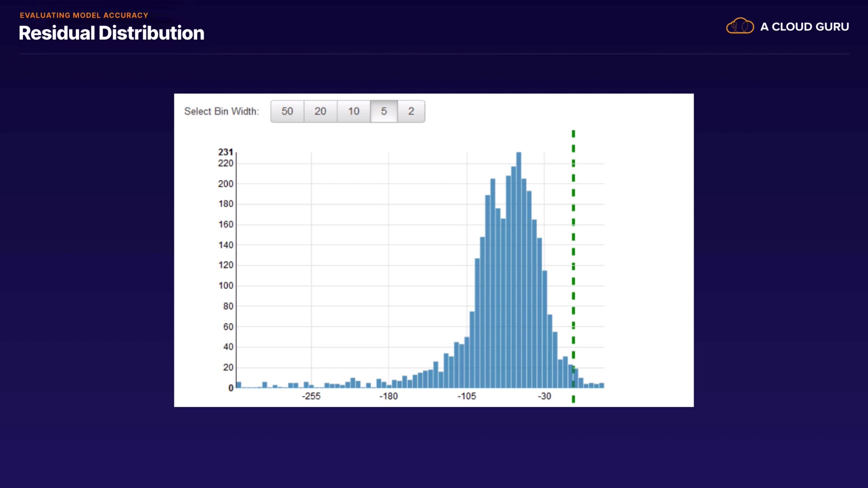
Task: Click the rightmost histogram bar
Action: tap(602, 385)
